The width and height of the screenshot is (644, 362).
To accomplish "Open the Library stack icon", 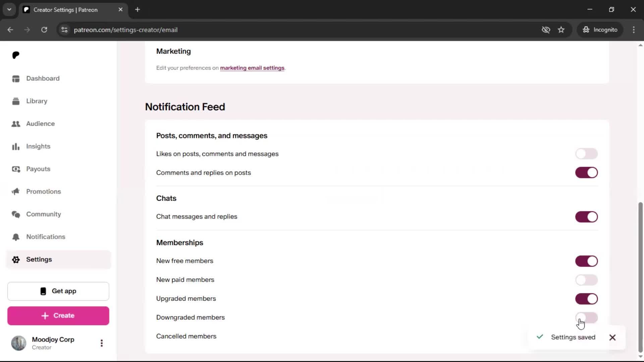I will [16, 101].
